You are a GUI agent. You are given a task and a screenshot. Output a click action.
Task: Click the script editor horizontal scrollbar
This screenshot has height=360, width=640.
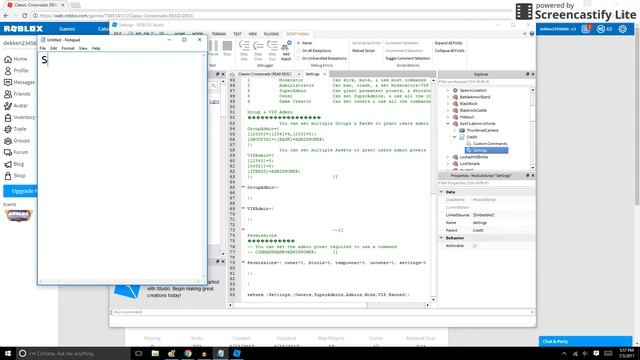pos(329,305)
